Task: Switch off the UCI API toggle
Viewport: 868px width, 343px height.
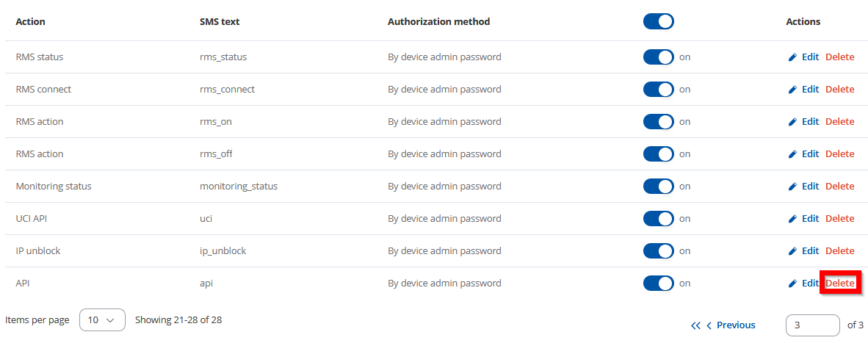Action: point(658,219)
